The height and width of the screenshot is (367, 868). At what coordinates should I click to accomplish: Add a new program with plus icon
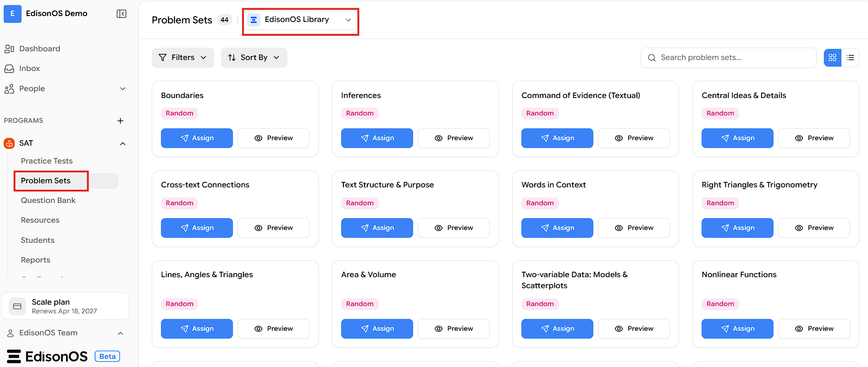120,121
